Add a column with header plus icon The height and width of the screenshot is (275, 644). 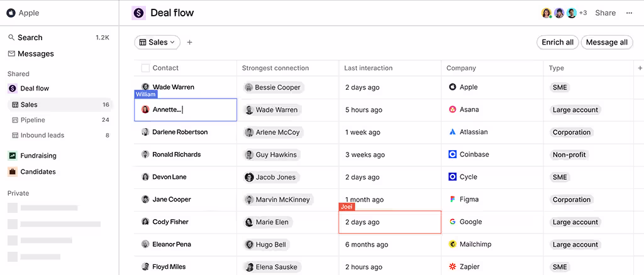[640, 68]
